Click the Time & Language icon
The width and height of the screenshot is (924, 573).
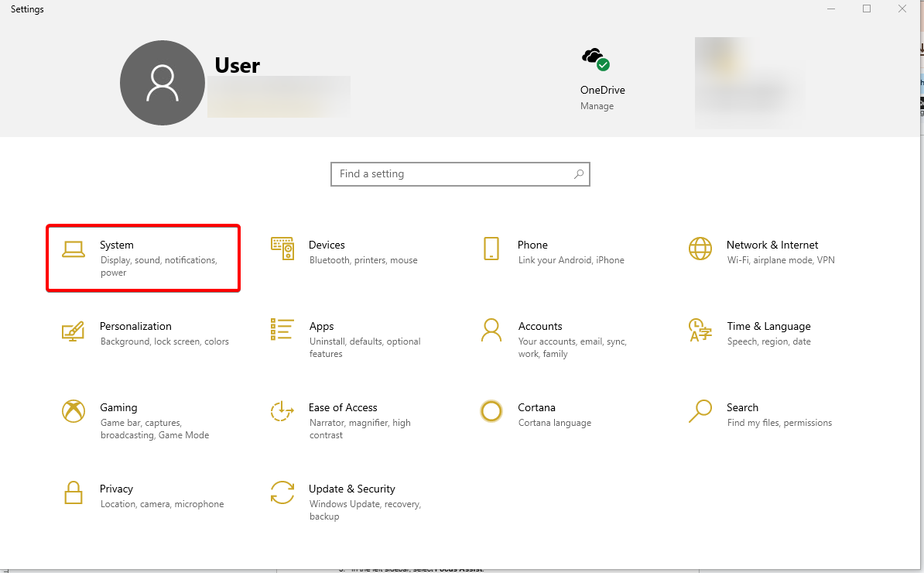point(700,330)
